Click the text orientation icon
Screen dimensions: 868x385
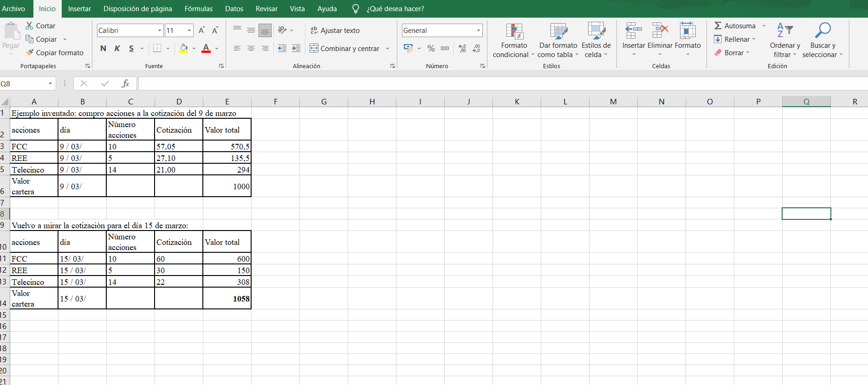coord(282,30)
